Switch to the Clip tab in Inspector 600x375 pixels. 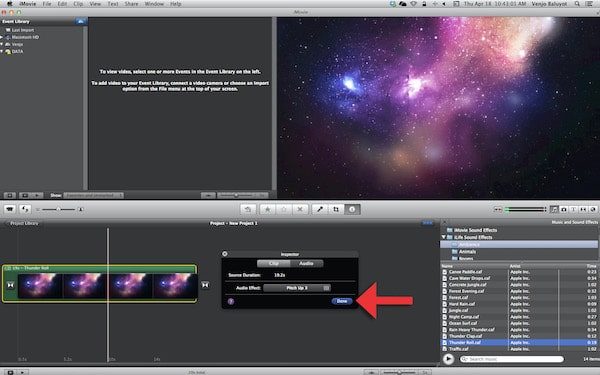(274, 263)
